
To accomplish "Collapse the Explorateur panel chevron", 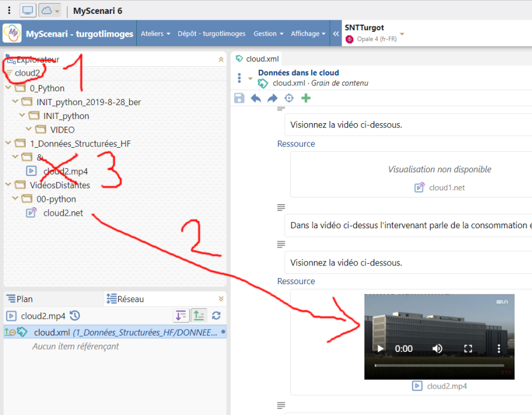I will (221, 59).
